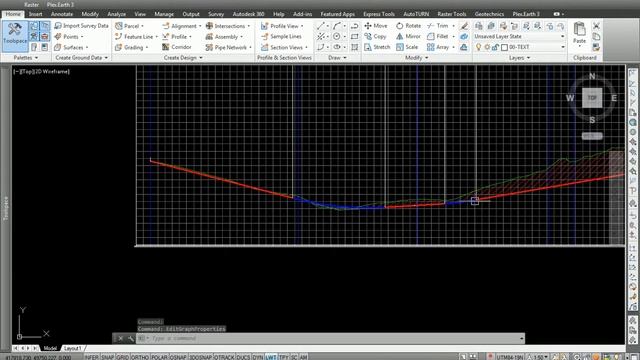Click the viewport label Top 2D Wireframe
Viewport: 640px width, 360px height.
41,71
